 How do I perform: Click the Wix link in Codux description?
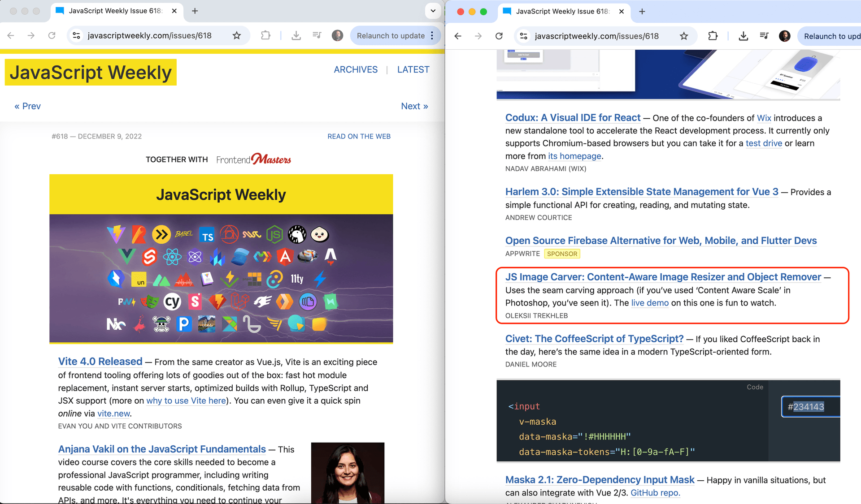click(x=764, y=118)
